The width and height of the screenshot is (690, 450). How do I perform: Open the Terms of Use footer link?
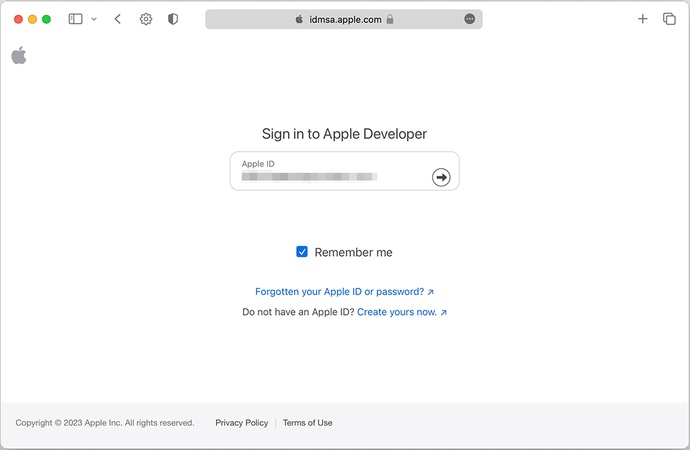[308, 423]
